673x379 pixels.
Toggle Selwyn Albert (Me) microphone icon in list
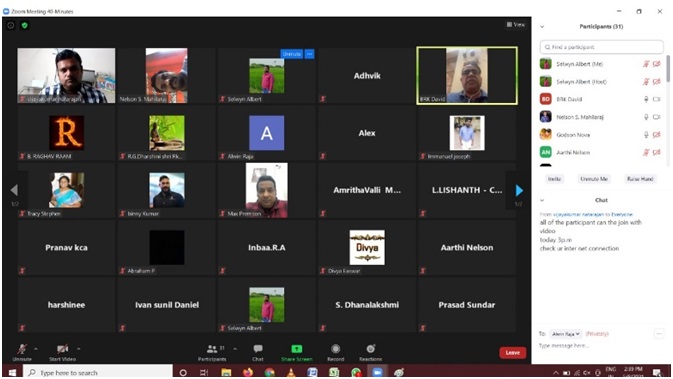click(x=646, y=64)
